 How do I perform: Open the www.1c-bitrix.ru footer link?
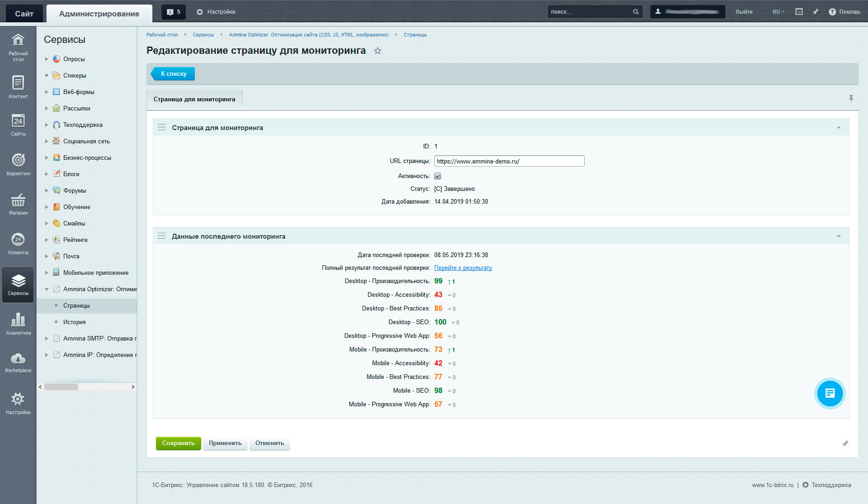click(x=773, y=485)
